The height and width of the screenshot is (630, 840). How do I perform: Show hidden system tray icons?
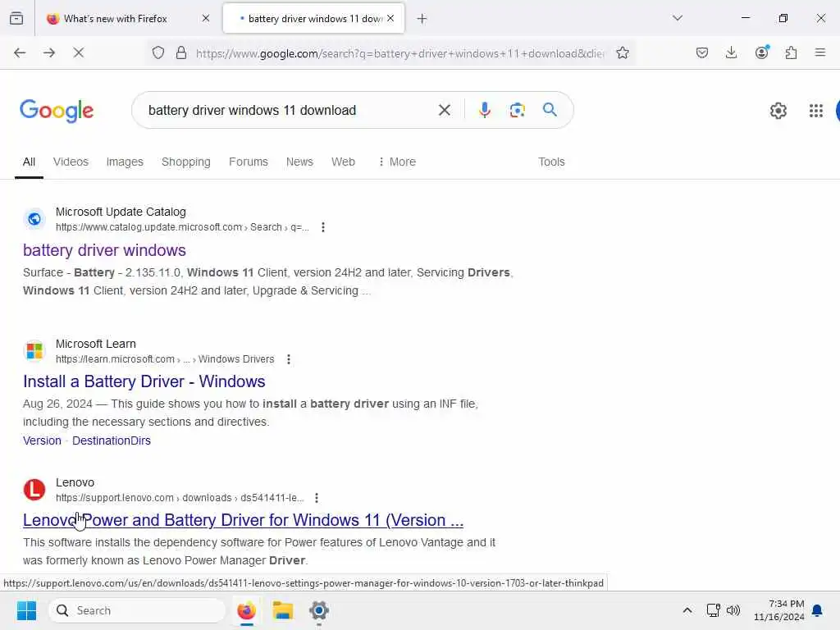pyautogui.click(x=687, y=610)
